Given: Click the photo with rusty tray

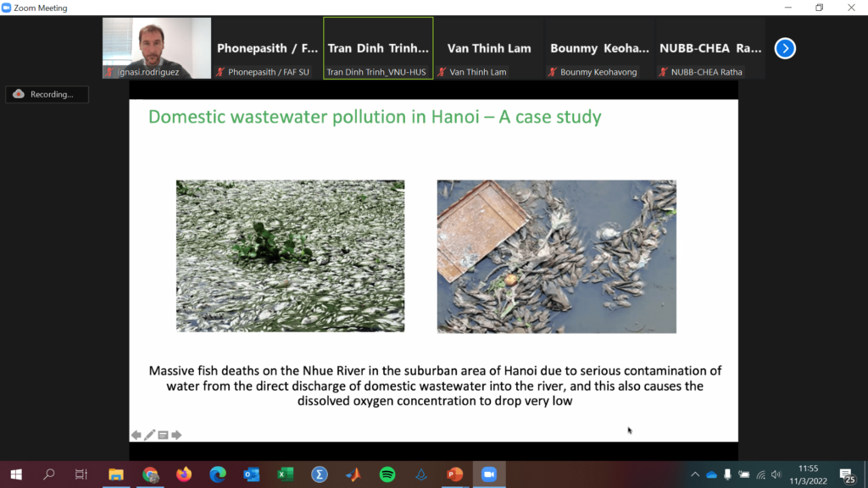Looking at the screenshot, I should (x=556, y=256).
